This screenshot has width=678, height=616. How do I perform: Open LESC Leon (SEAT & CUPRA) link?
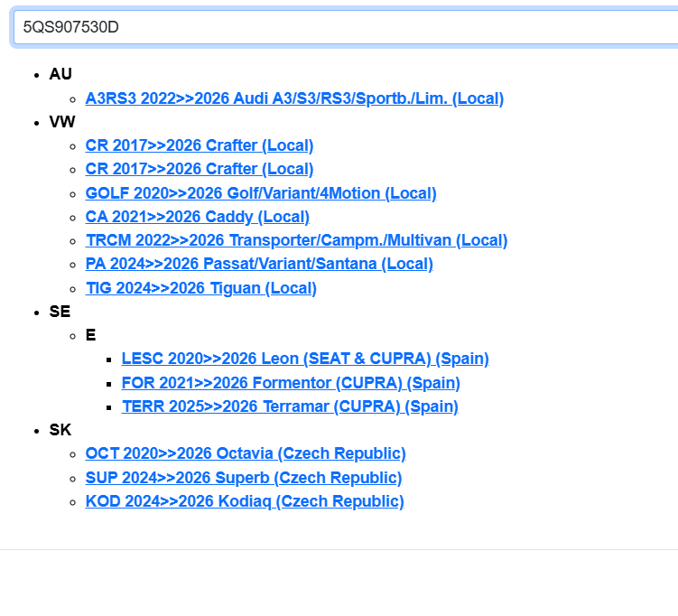pyautogui.click(x=305, y=359)
